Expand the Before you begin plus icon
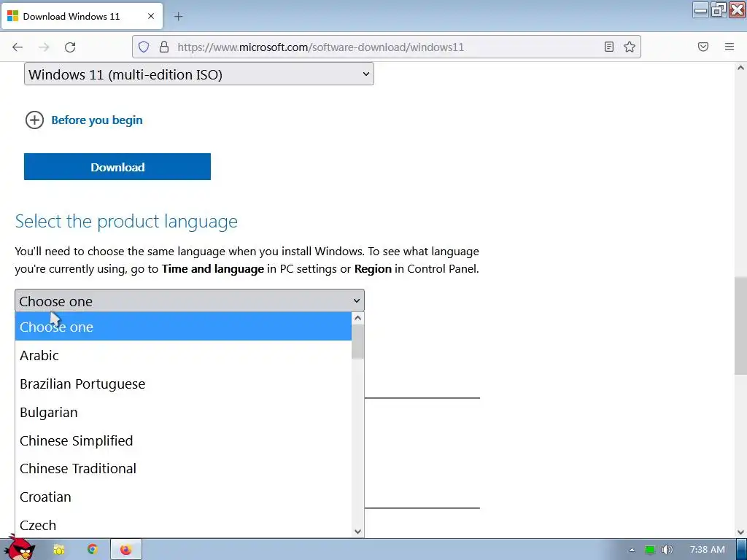Viewport: 747px width, 560px height. click(x=34, y=120)
